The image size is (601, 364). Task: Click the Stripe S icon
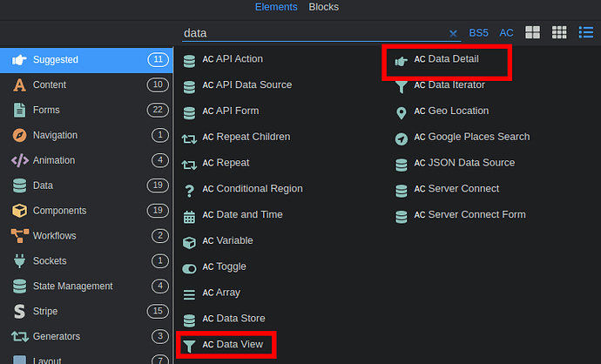coord(19,311)
